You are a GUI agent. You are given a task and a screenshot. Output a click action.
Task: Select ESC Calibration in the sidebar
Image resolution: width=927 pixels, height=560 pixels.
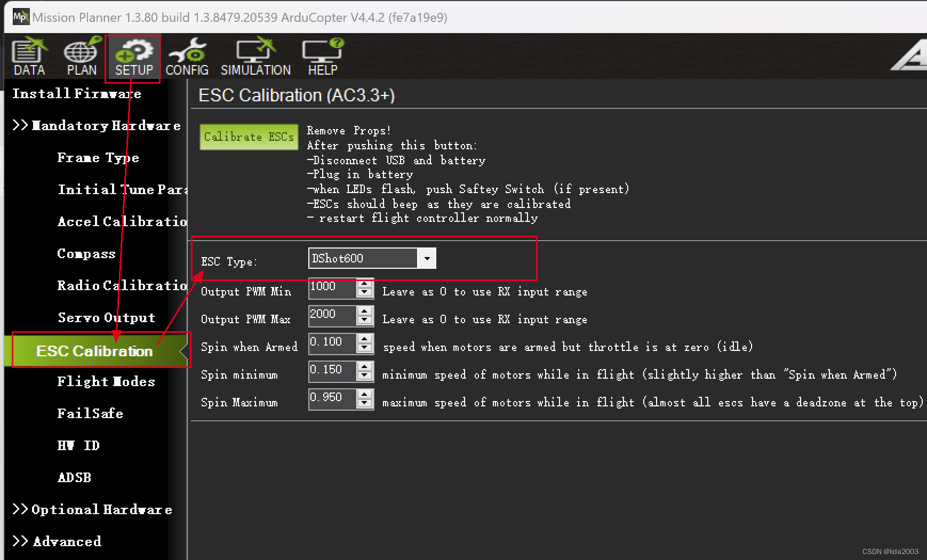[95, 351]
